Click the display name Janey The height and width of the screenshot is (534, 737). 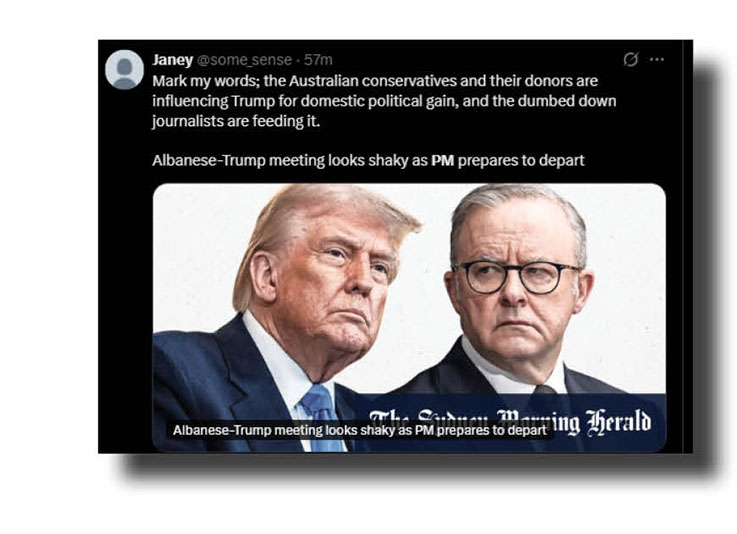pos(172,60)
